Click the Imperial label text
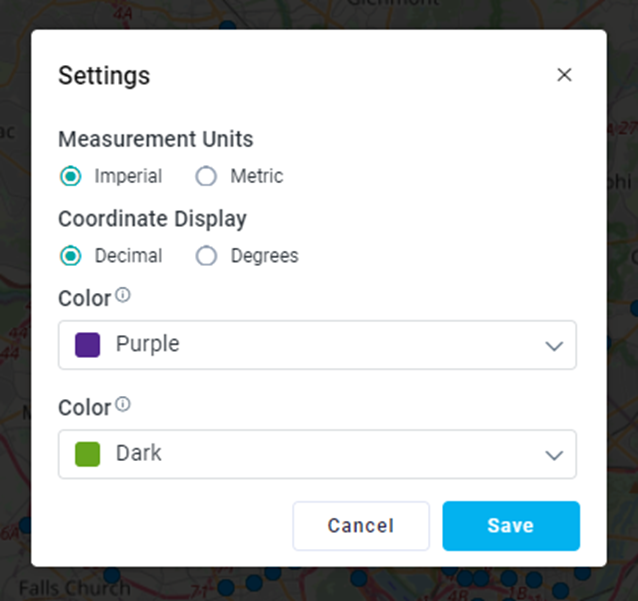 (x=128, y=177)
